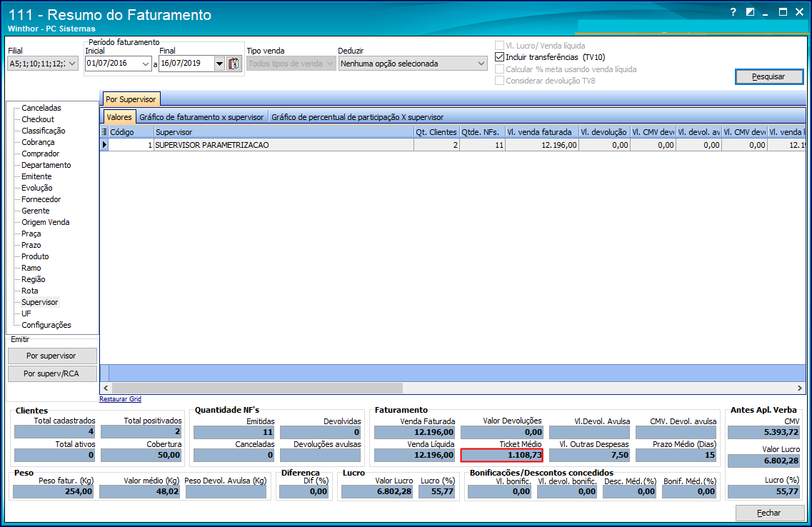Select the Valores tab
Viewport: 812px width, 527px height.
tap(119, 117)
